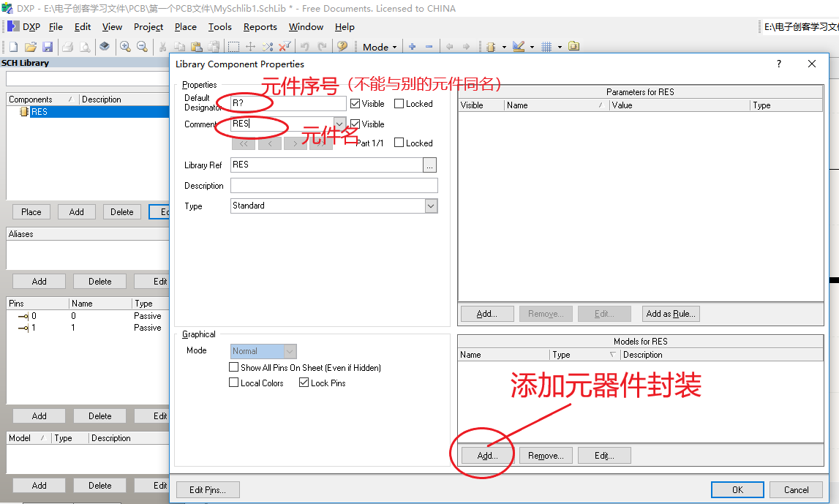Expand the Comment dropdown next to RES

pyautogui.click(x=340, y=124)
